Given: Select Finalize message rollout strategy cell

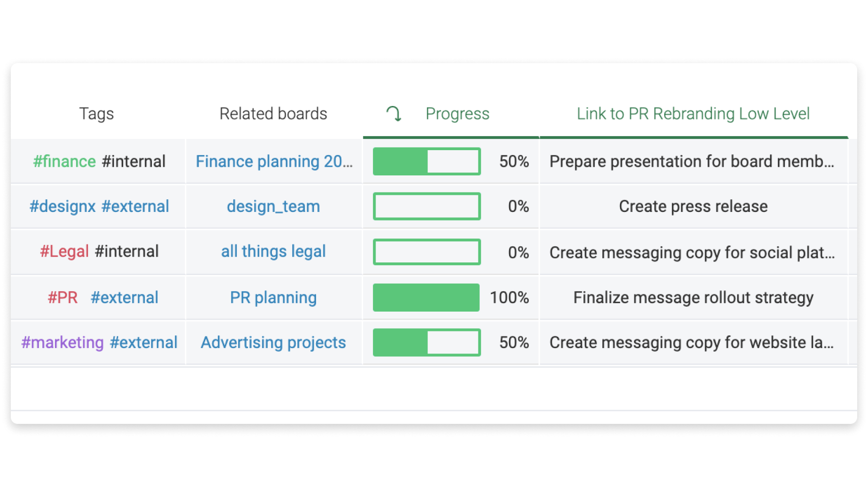Looking at the screenshot, I should (693, 298).
